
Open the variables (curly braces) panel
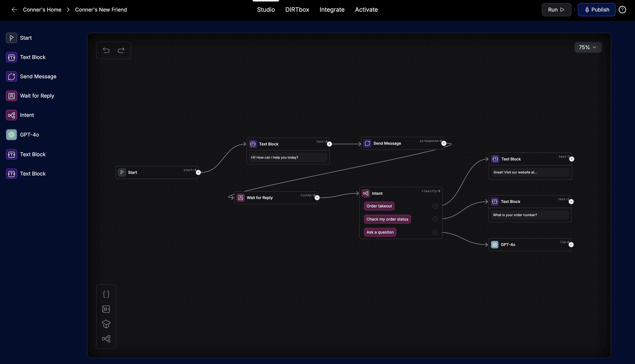pos(106,294)
